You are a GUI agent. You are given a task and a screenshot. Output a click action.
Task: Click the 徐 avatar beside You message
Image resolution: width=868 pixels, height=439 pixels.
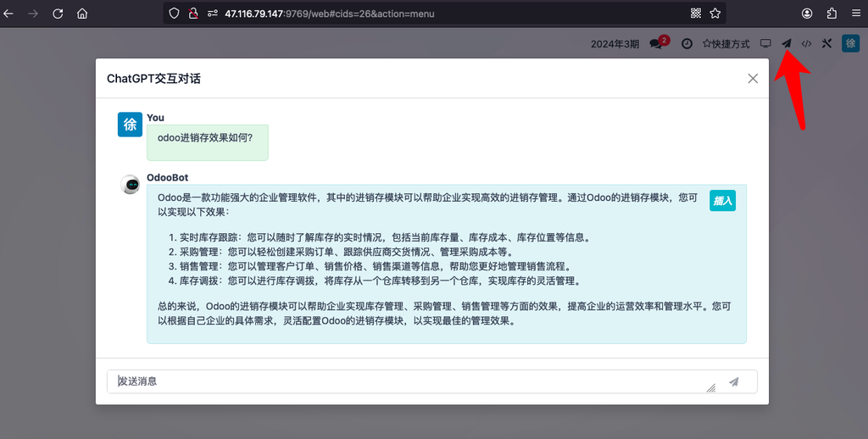click(130, 124)
